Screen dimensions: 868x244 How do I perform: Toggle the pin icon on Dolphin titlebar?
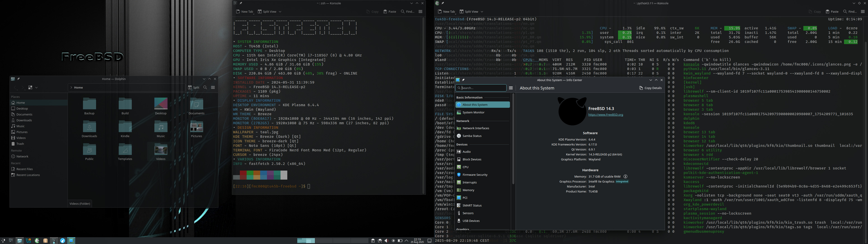coord(19,79)
